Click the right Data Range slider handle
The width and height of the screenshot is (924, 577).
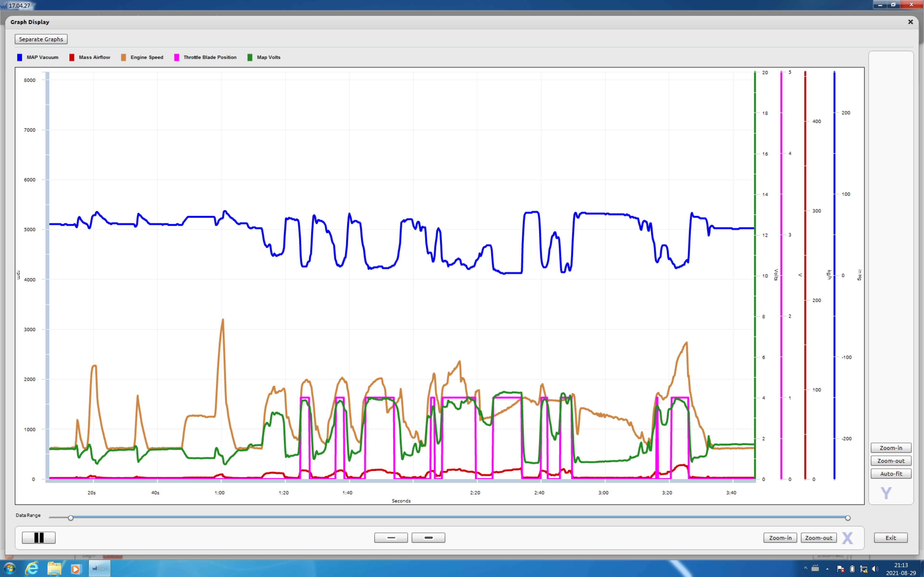[x=848, y=518]
